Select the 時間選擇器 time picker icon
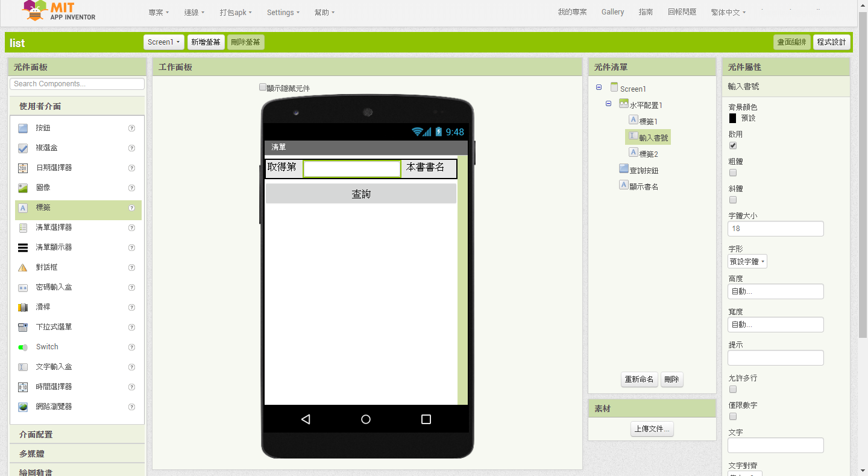868x476 pixels. coord(23,387)
